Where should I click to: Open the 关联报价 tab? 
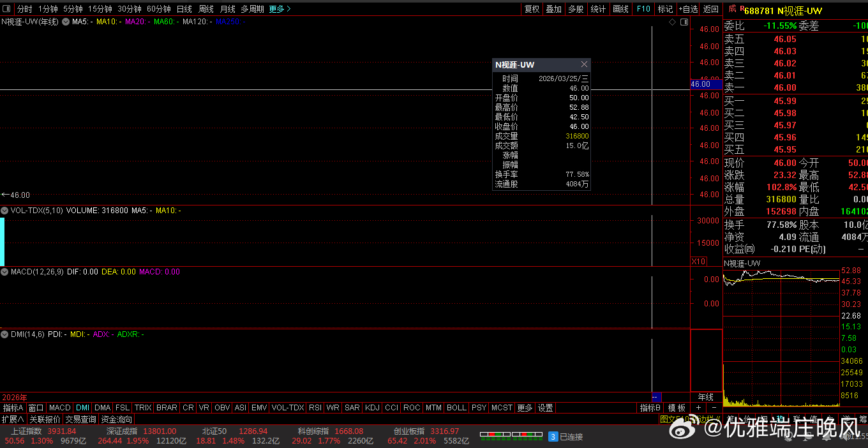coord(45,419)
